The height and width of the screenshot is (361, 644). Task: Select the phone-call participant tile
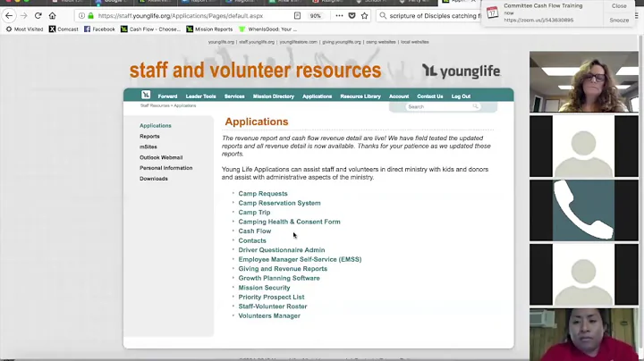point(583,210)
